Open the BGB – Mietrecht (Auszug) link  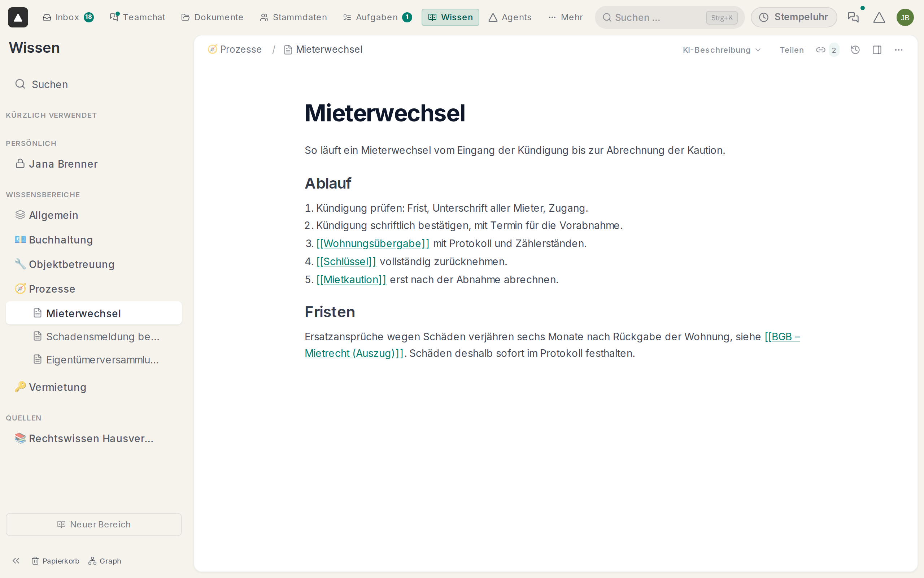(354, 353)
